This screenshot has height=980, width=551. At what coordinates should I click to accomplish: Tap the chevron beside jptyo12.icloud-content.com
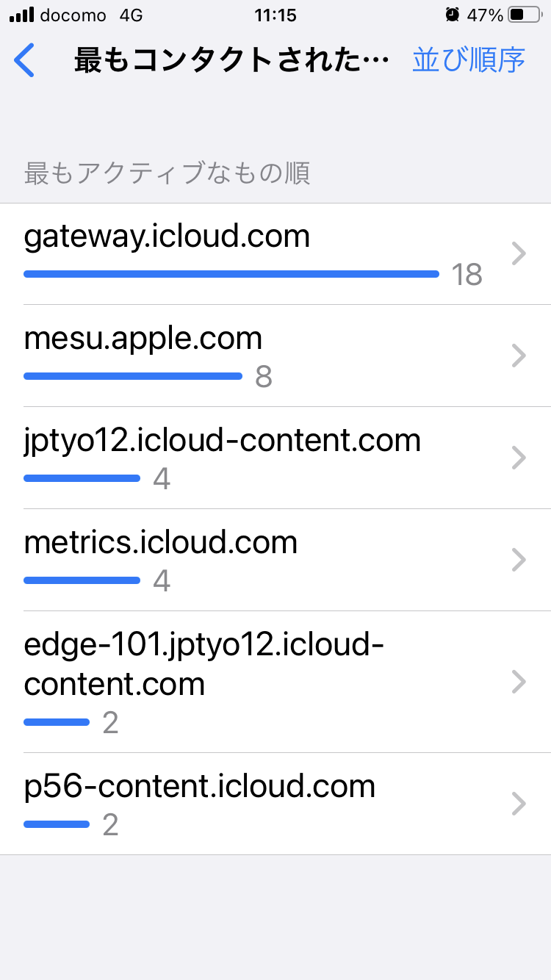pos(519,458)
